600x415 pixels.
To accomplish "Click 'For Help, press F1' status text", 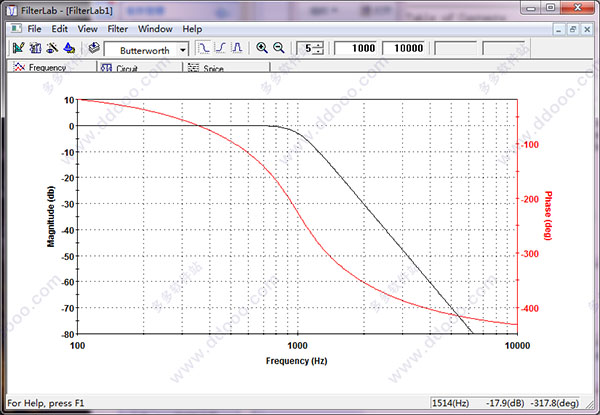I will 46,403.
